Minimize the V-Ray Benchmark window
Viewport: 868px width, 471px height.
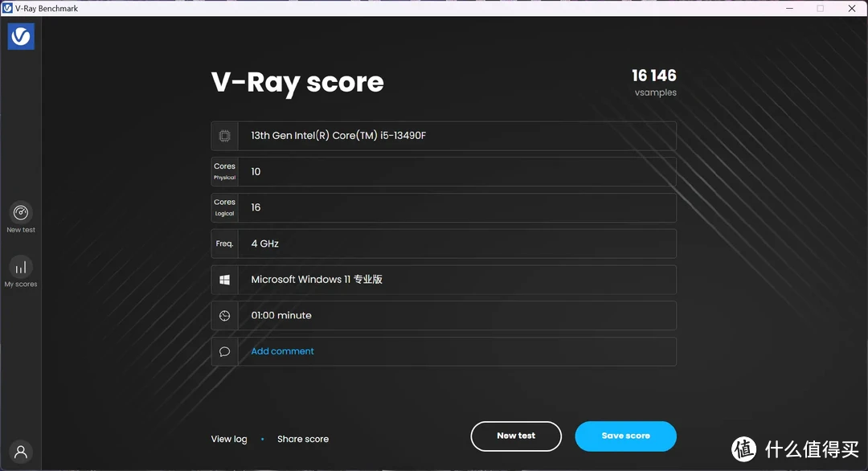point(789,8)
